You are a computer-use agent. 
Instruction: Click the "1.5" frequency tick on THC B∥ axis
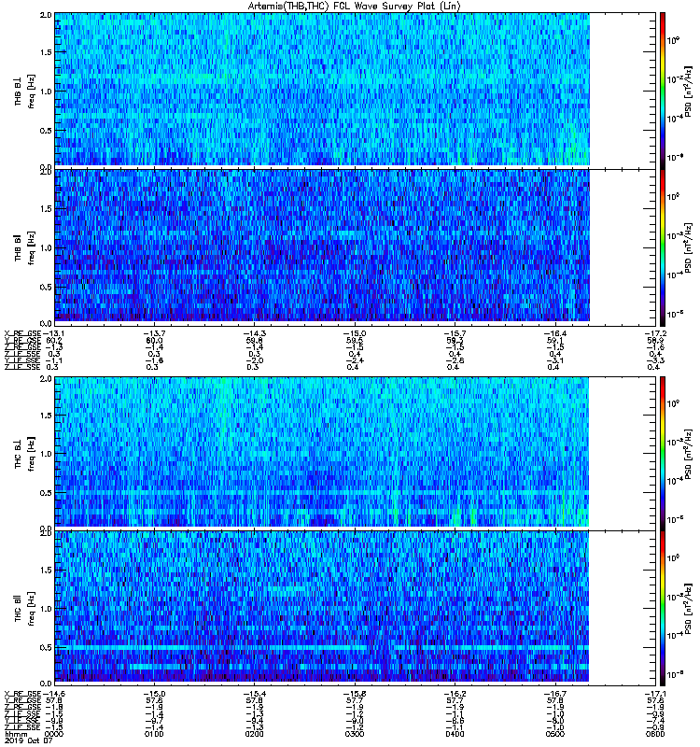[x=46, y=570]
